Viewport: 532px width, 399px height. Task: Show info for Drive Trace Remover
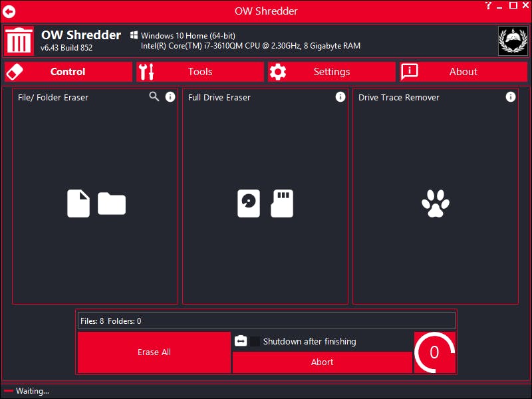click(x=511, y=97)
